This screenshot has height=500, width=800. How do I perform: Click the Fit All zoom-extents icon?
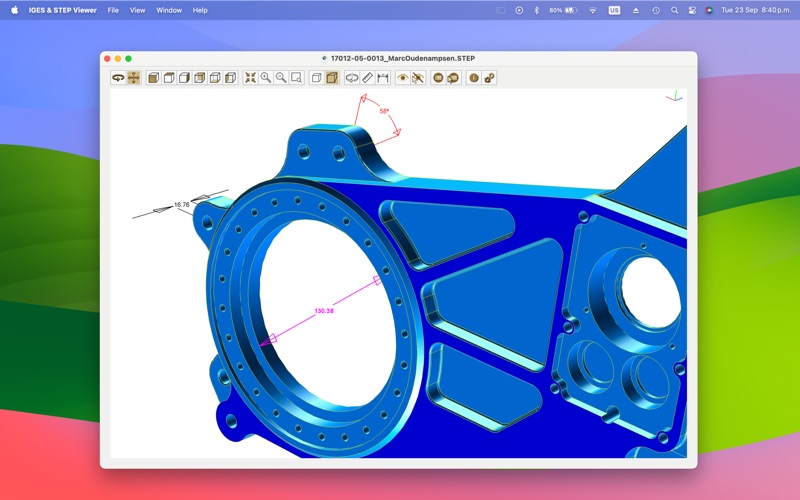(250, 78)
